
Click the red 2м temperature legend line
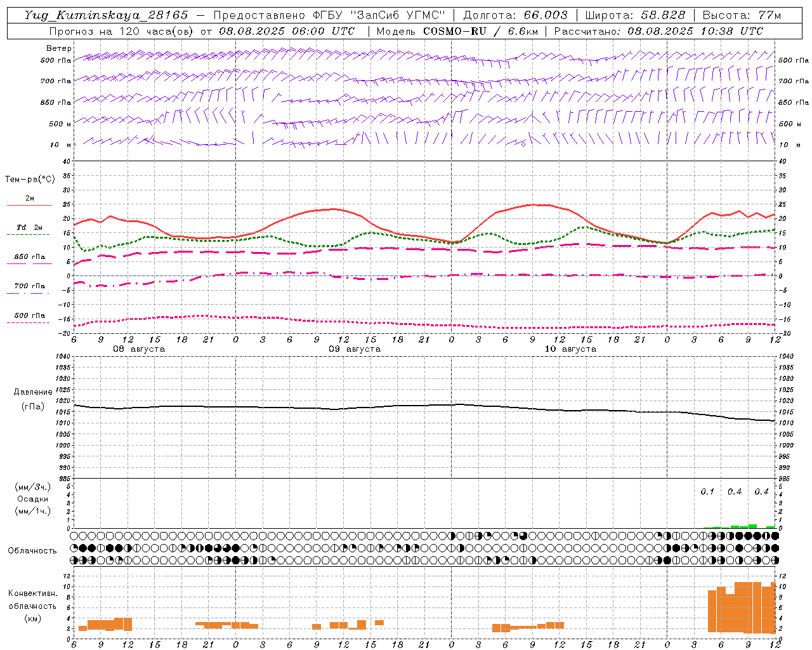coord(29,205)
